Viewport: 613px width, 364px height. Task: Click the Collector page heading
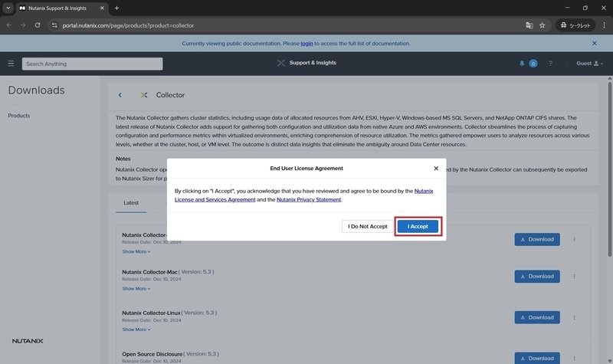(170, 95)
